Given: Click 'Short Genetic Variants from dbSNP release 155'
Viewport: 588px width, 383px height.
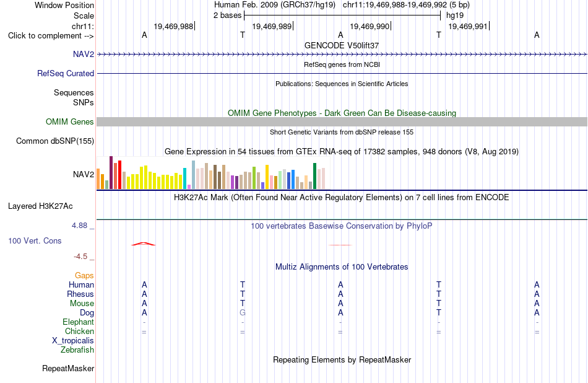Looking at the screenshot, I should [x=342, y=132].
